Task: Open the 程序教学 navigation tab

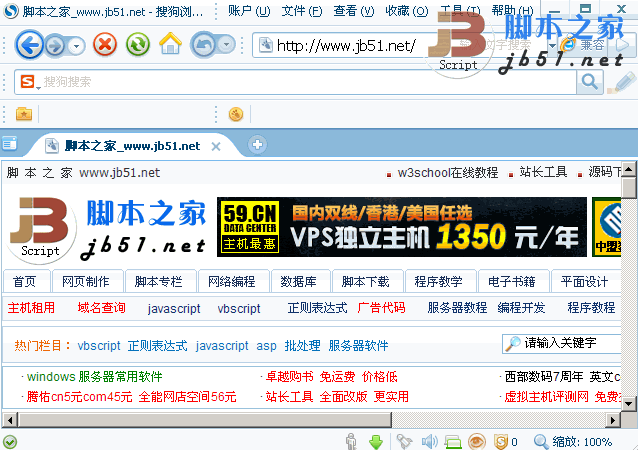Action: pos(439,281)
